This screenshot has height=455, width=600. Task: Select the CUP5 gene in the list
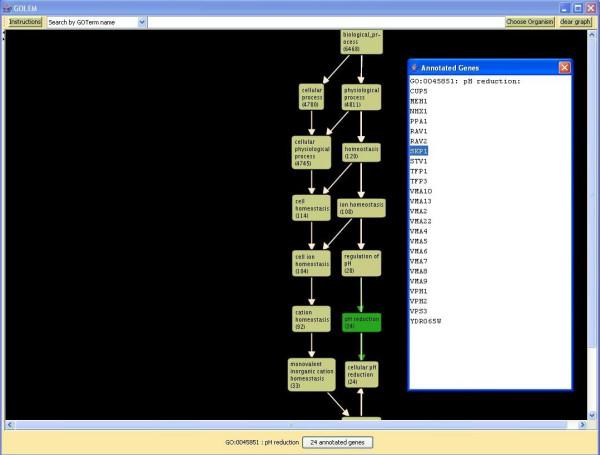point(418,91)
